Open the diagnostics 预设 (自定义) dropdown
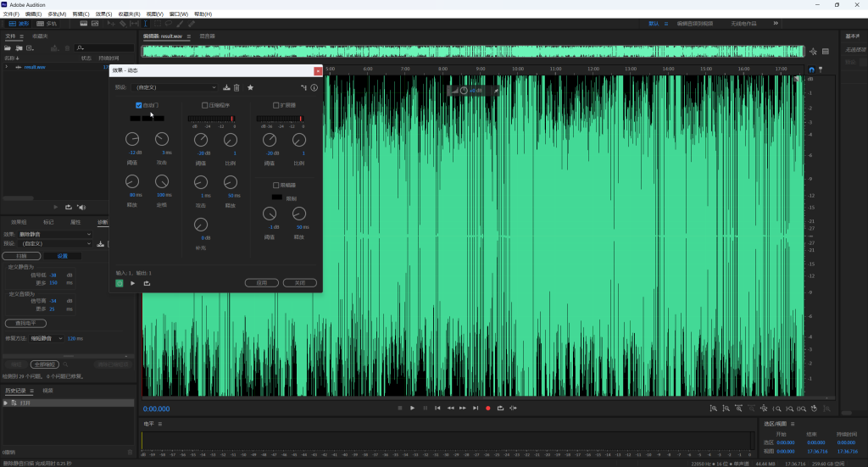The width and height of the screenshot is (868, 467). pos(55,243)
